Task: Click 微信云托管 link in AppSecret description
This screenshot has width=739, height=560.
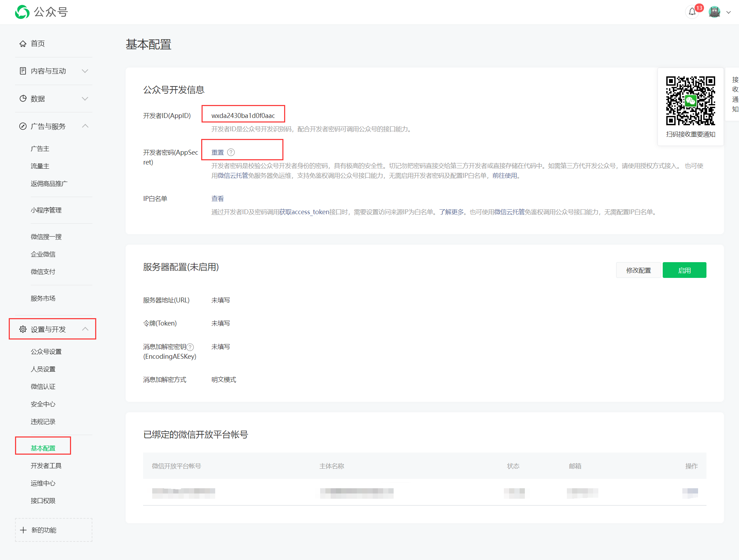Action: [233, 176]
